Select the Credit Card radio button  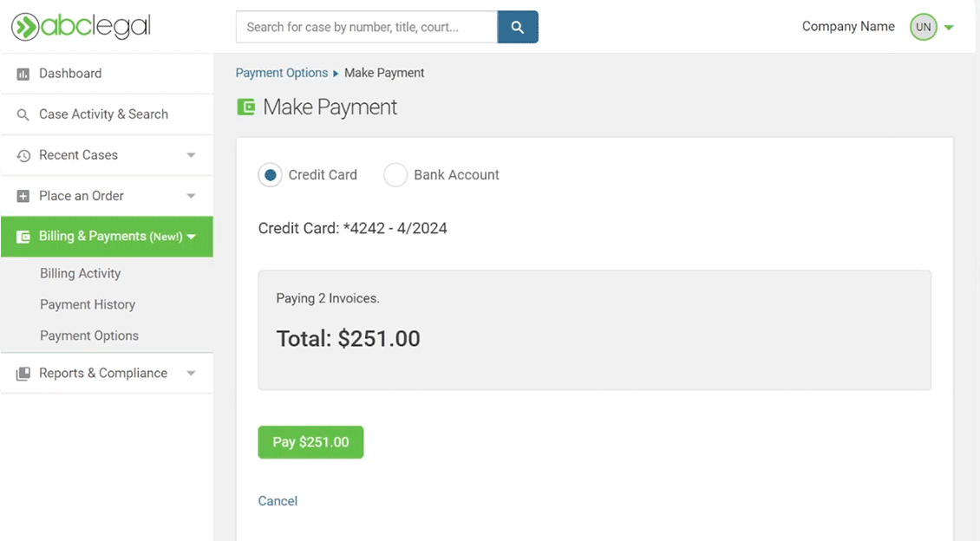point(271,175)
